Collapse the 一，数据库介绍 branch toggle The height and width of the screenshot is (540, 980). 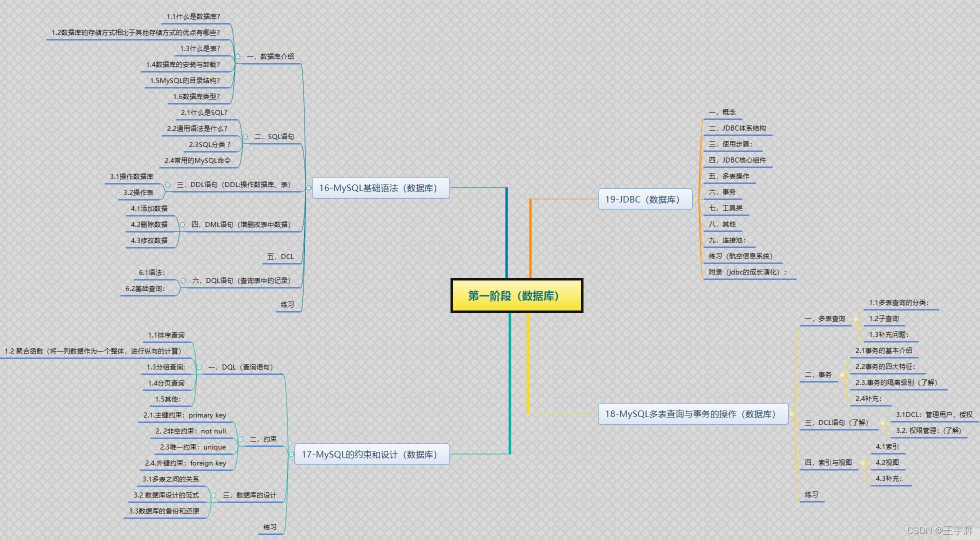238,56
